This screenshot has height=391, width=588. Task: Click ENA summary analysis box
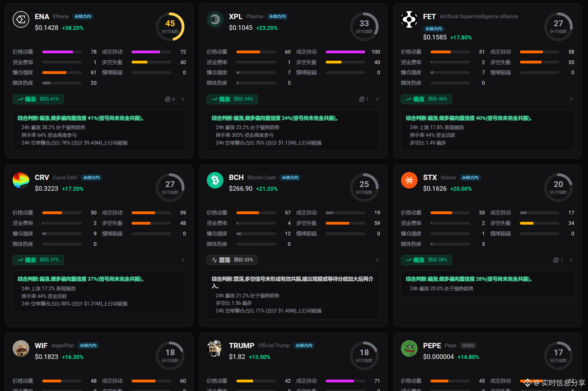[99, 130]
